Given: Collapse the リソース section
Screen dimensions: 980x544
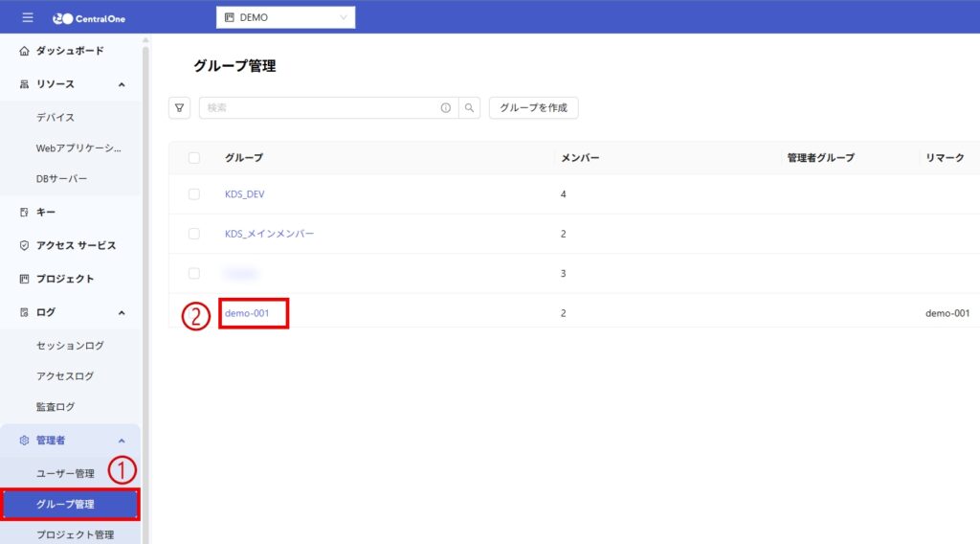Looking at the screenshot, I should coord(122,84).
